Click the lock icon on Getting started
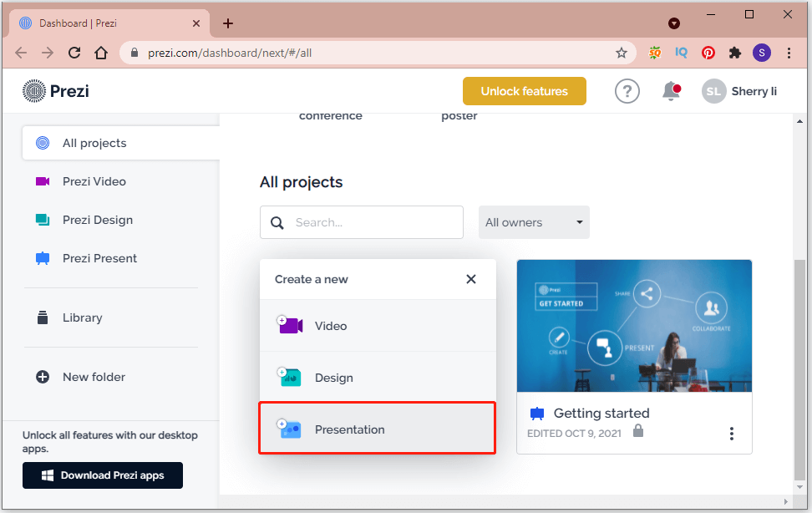Screen dimensions: 812x513 point(638,430)
